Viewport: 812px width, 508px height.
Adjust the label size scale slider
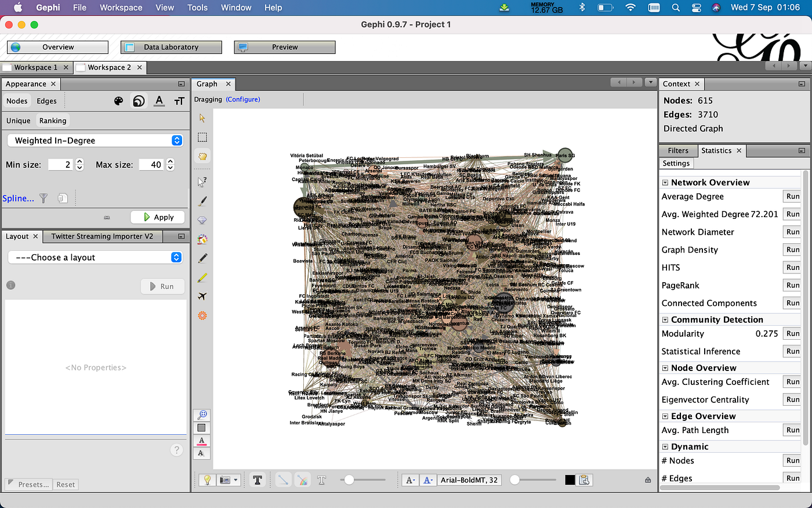tap(532, 480)
